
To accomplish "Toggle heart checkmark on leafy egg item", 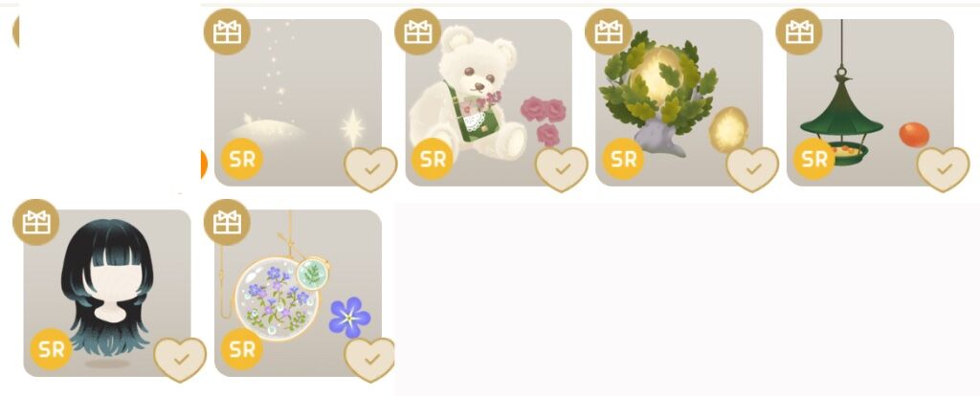I will pyautogui.click(x=752, y=169).
